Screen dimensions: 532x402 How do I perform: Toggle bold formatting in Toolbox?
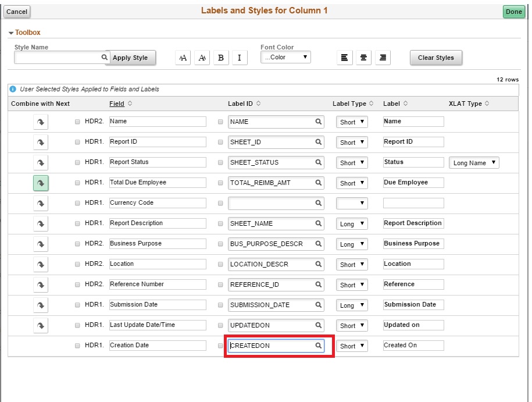click(221, 58)
